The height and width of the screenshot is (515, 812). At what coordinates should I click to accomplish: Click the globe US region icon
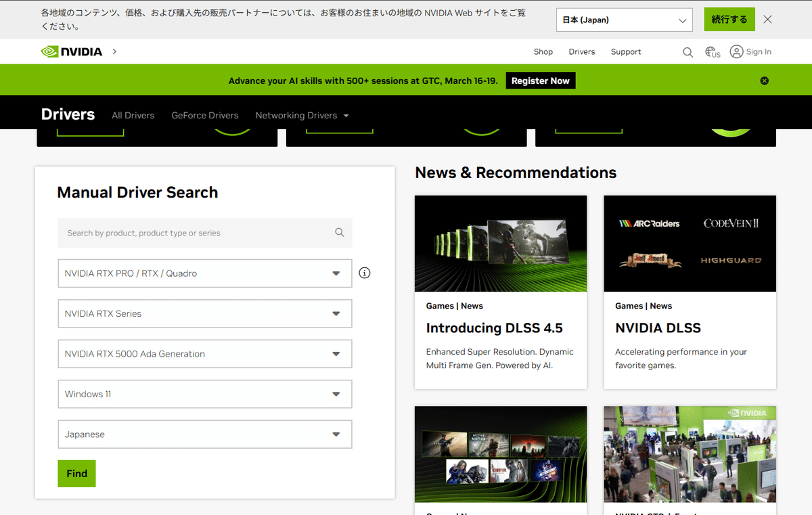click(713, 52)
